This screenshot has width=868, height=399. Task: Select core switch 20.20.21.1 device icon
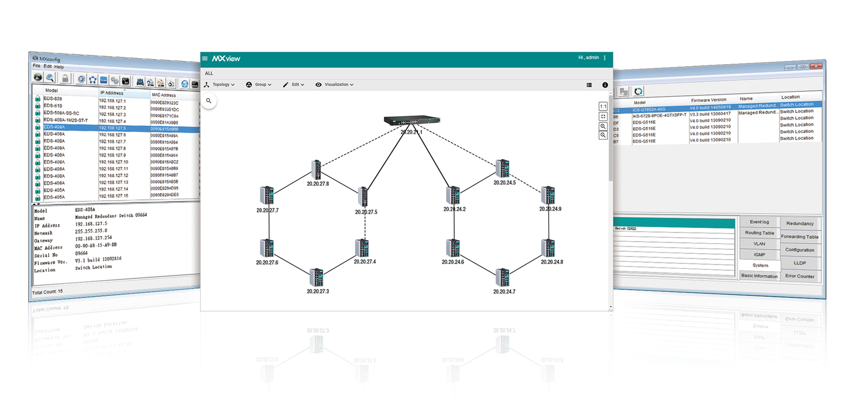(x=412, y=120)
